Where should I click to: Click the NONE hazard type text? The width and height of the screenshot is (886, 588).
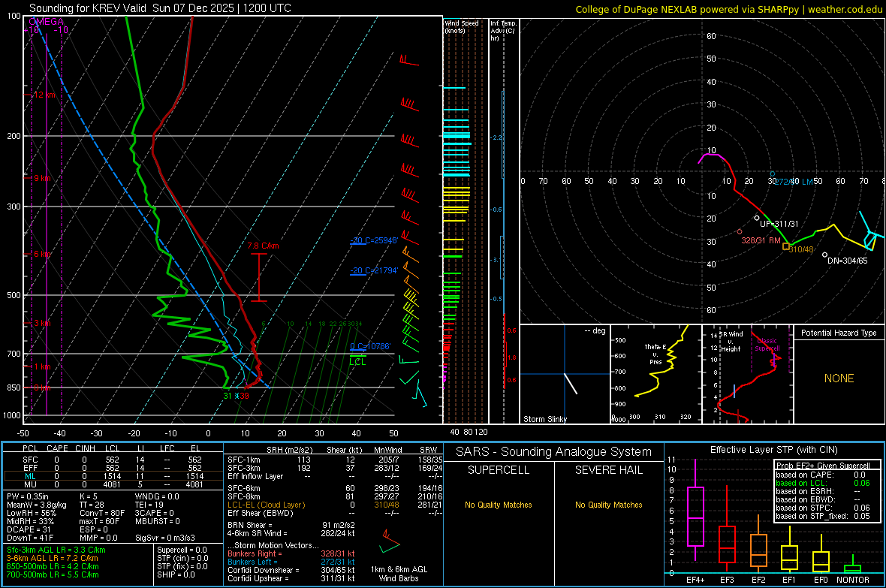point(839,378)
